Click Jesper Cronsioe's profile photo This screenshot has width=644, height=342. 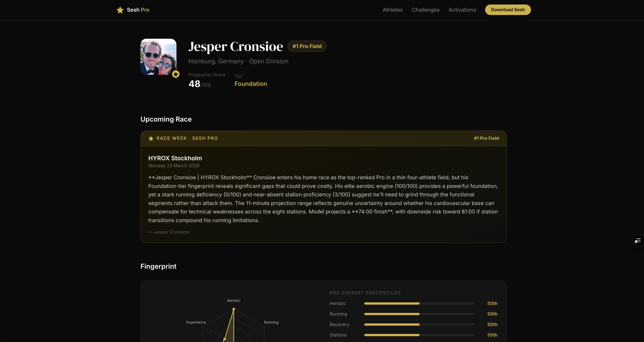(x=158, y=57)
